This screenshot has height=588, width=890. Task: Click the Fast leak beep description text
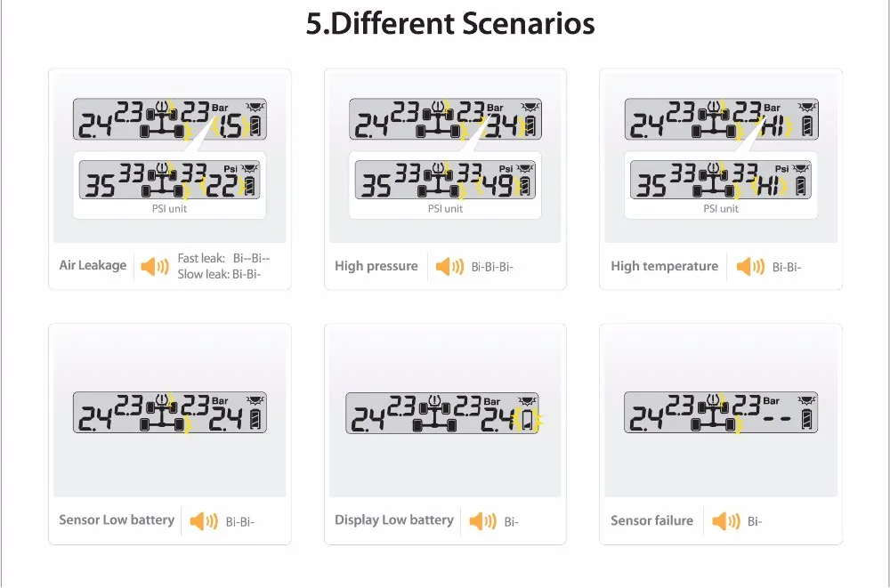click(x=223, y=258)
